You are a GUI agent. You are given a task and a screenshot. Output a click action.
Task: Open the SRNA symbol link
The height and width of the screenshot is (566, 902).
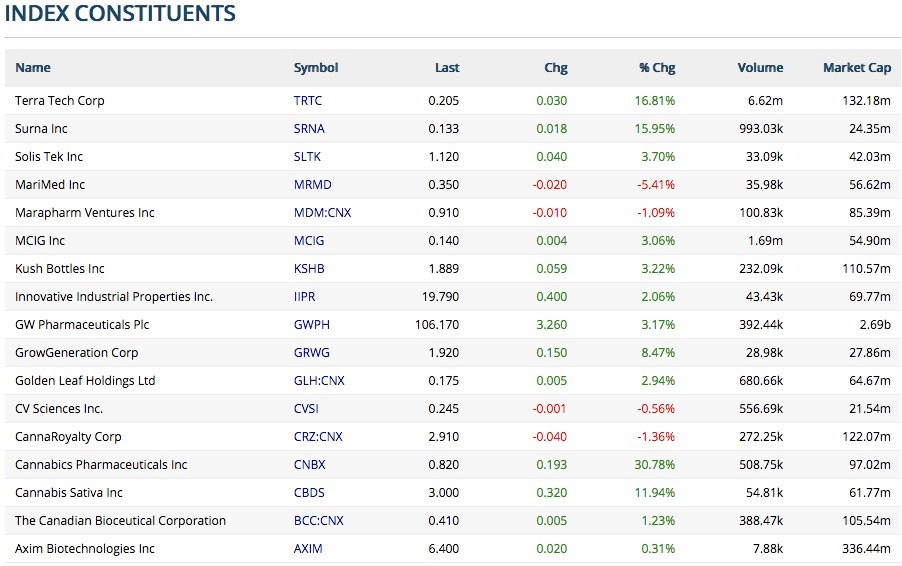309,129
